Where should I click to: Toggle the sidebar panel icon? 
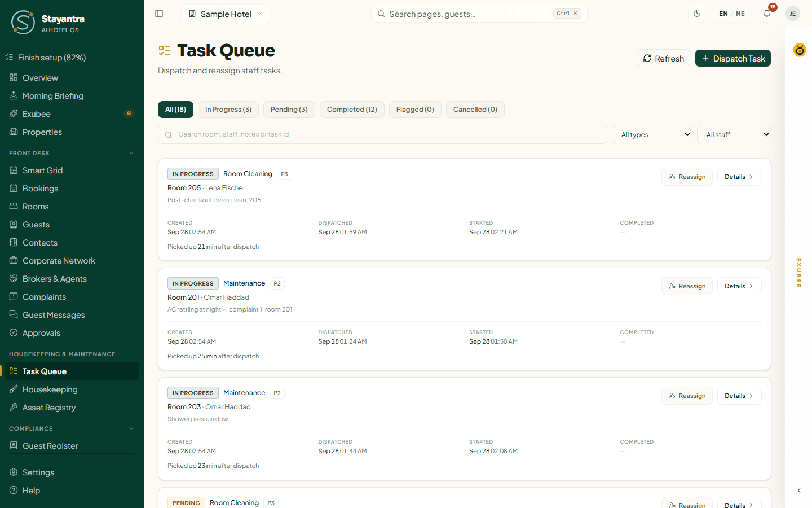[x=159, y=14]
